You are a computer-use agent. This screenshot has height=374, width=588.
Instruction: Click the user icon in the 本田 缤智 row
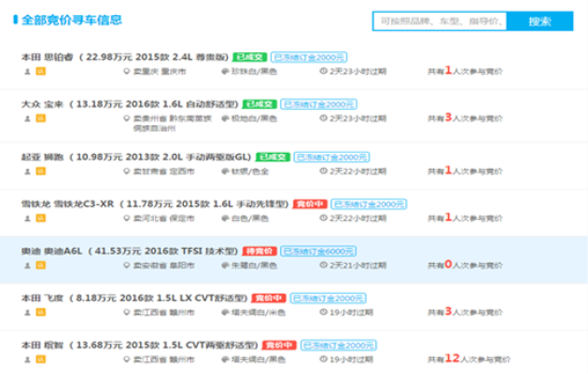[x=27, y=359]
